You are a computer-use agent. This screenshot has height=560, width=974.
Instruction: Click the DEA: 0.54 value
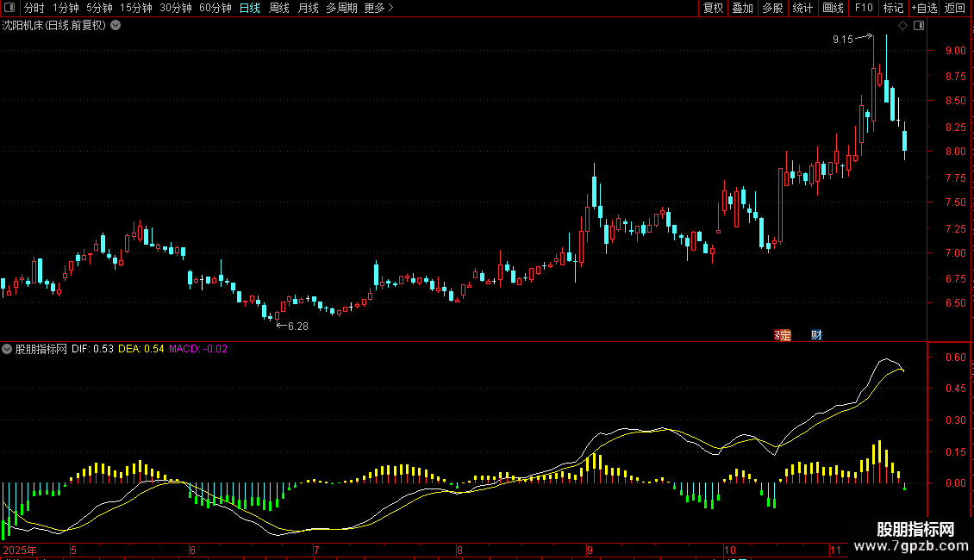point(141,349)
